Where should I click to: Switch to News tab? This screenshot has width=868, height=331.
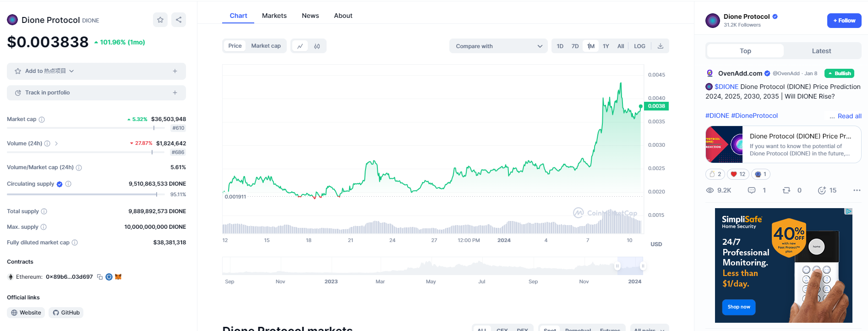point(310,16)
